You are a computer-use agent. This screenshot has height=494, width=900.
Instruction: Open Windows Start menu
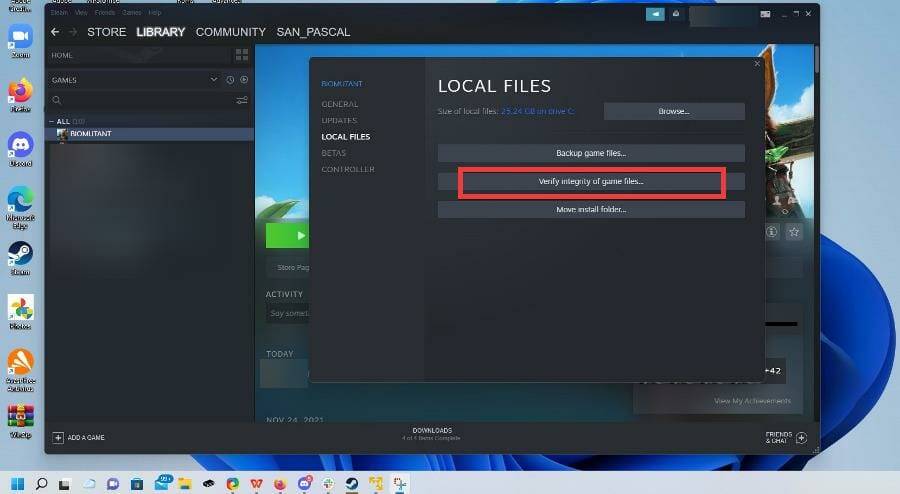(x=18, y=484)
